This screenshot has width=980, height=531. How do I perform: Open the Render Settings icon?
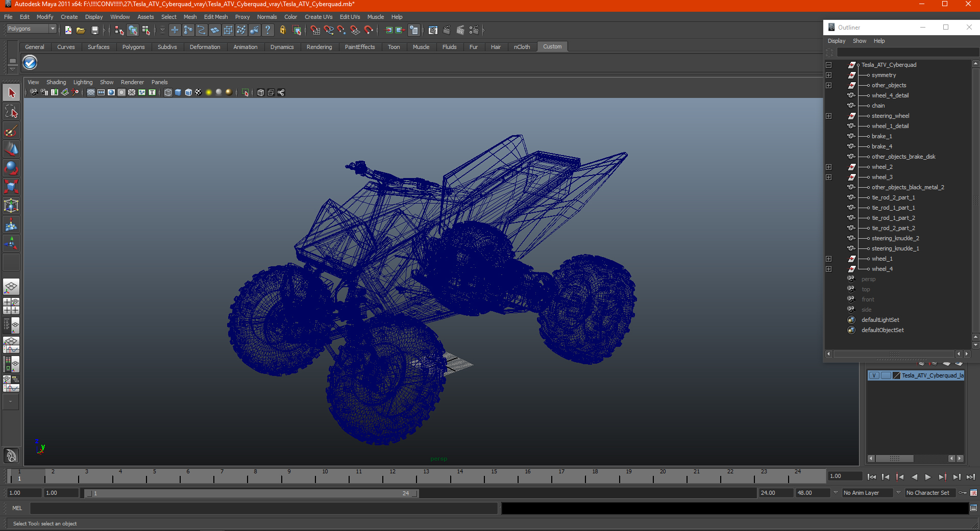pos(474,31)
